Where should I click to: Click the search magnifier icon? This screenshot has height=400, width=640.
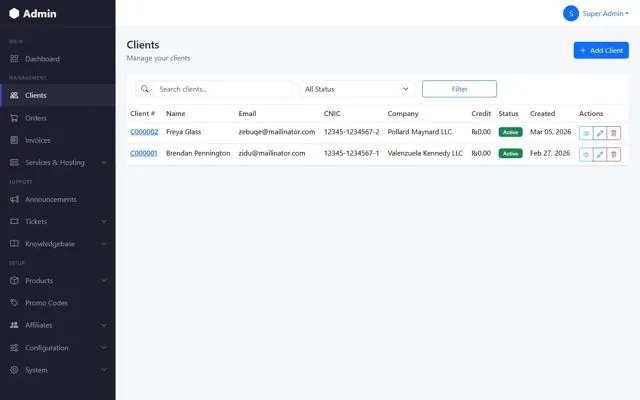pos(145,89)
